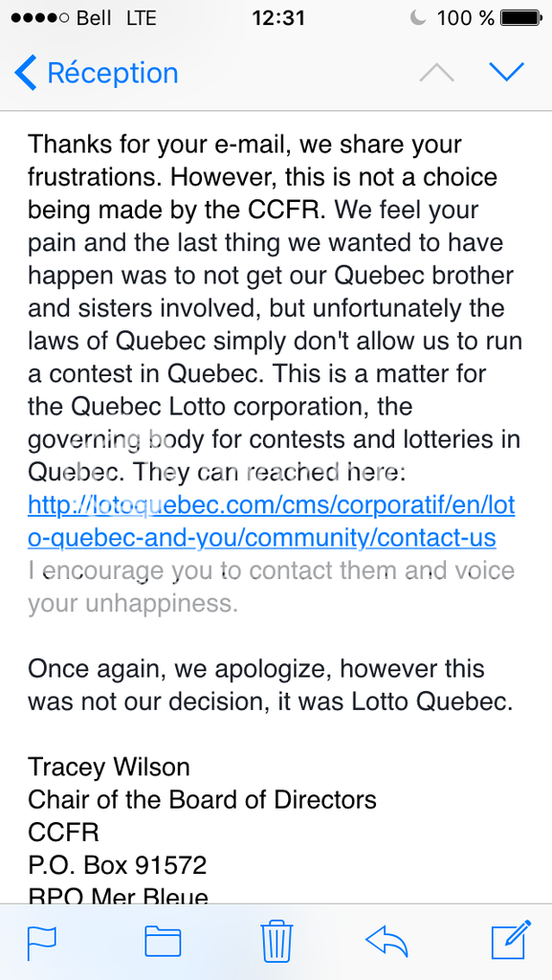
Task: Tap the Bell LTE carrier label
Action: point(116,17)
